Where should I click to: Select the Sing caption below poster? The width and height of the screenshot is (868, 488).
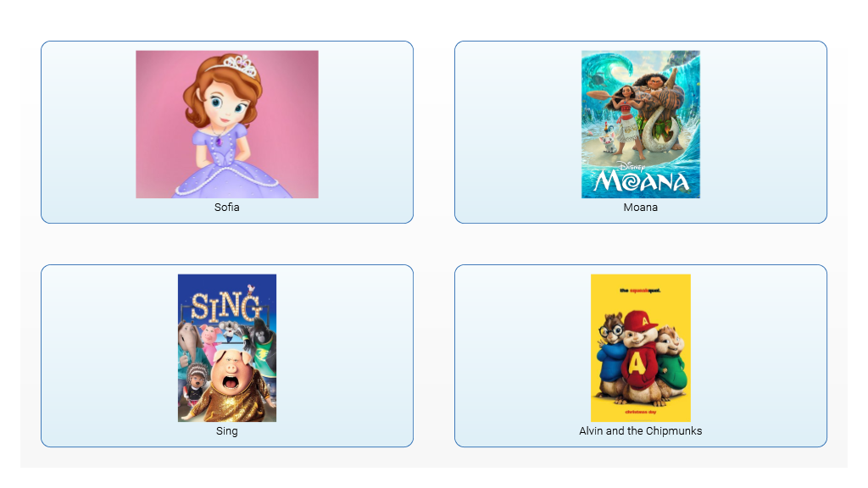click(227, 431)
